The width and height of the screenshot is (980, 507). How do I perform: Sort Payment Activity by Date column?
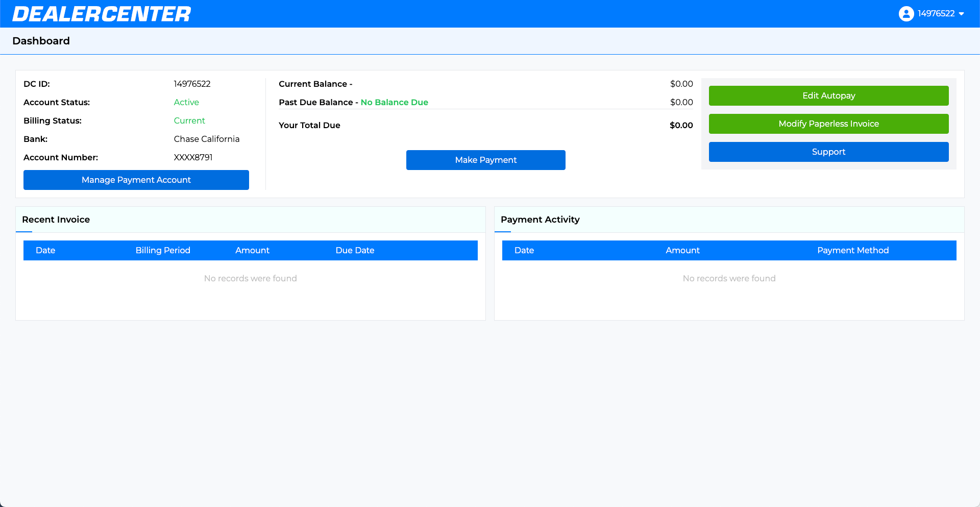pyautogui.click(x=524, y=250)
